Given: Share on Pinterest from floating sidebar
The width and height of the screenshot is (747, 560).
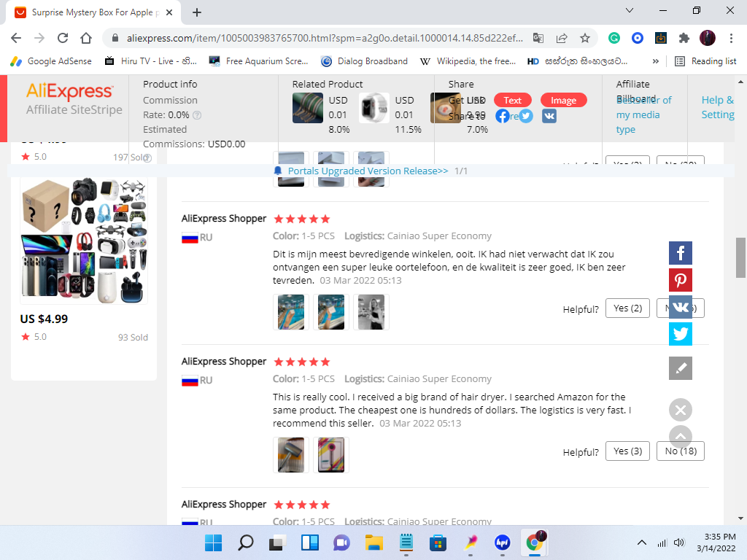Looking at the screenshot, I should pyautogui.click(x=681, y=280).
